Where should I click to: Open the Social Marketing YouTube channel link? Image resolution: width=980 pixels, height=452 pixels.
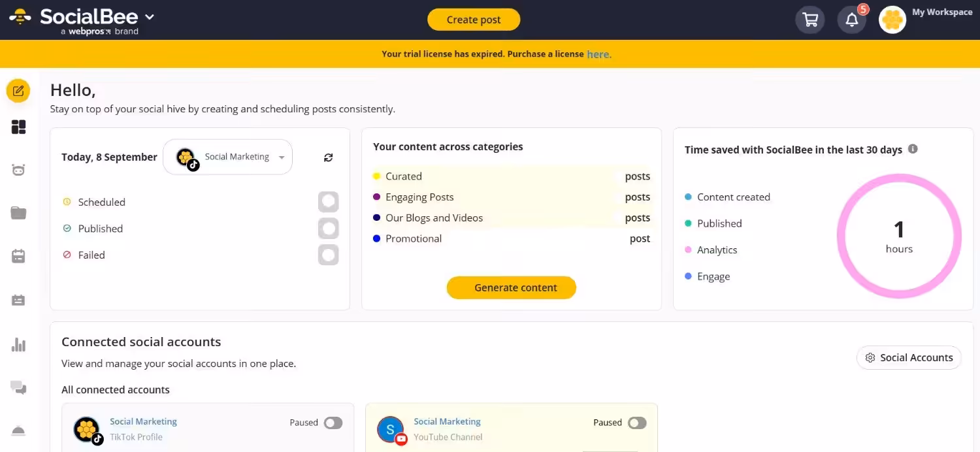pos(447,421)
